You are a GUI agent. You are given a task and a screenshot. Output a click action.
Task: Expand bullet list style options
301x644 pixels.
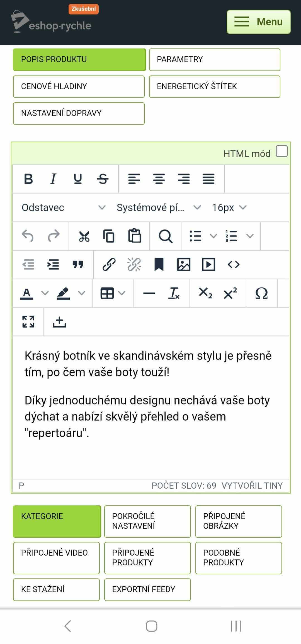click(x=213, y=236)
